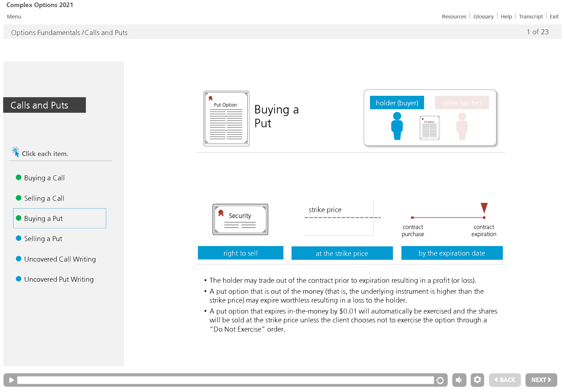Image resolution: width=564 pixels, height=392 pixels.
Task: Click the faded seller person icon
Action: pyautogui.click(x=462, y=127)
